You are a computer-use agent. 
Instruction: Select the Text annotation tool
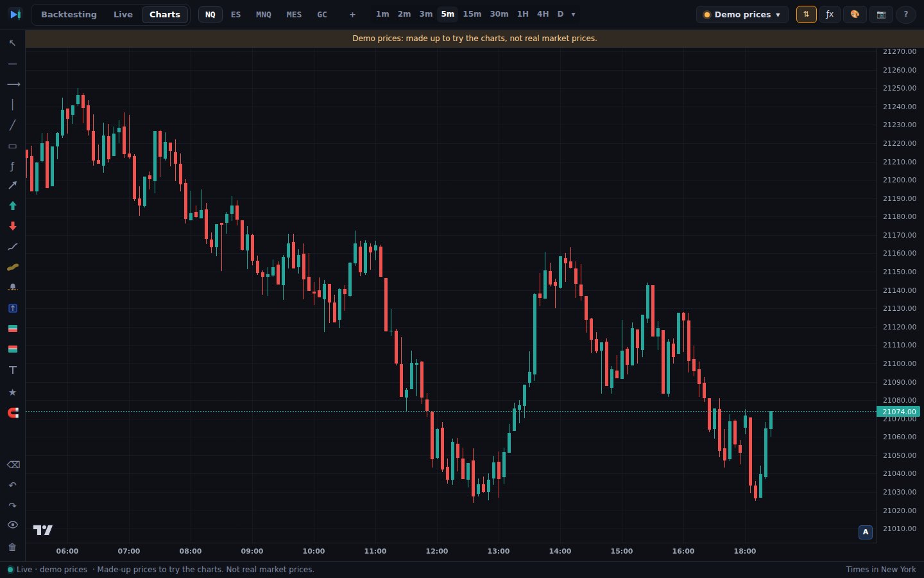click(12, 370)
